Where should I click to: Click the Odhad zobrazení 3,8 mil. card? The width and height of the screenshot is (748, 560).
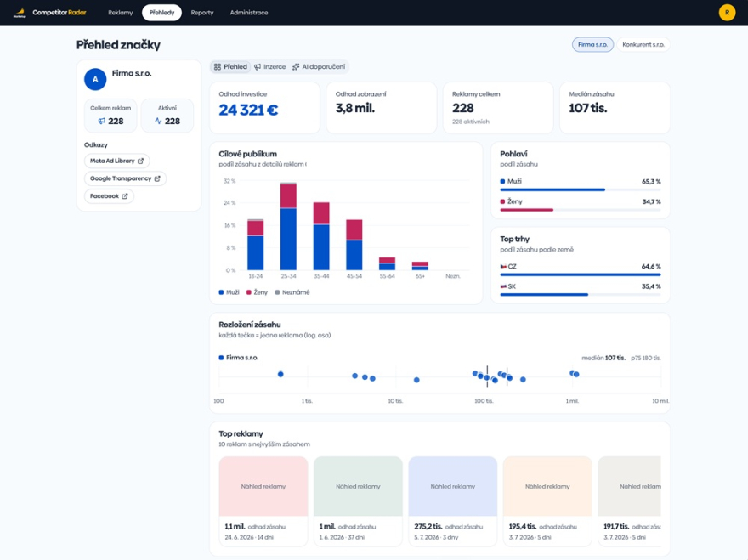coord(381,108)
